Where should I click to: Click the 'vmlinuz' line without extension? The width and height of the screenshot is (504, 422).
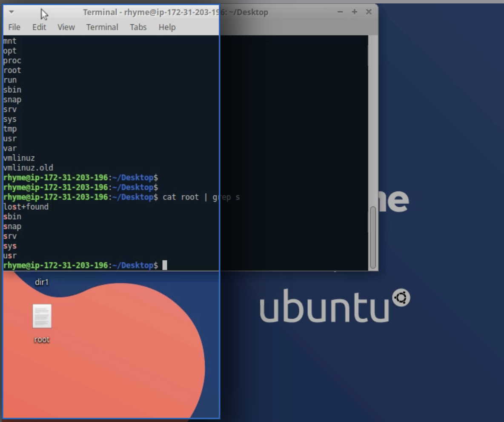(x=19, y=158)
